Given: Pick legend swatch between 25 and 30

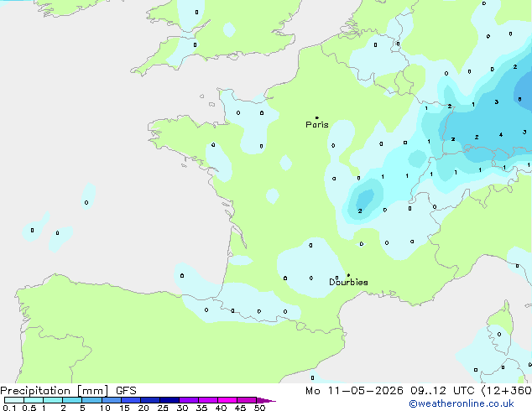Looking at the screenshot, I should pyautogui.click(x=170, y=400).
